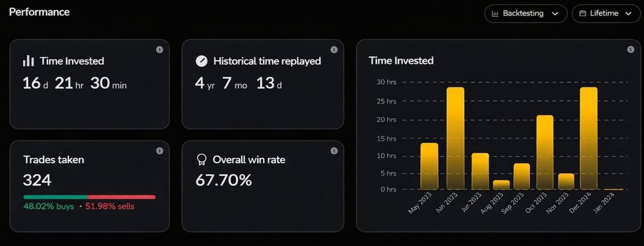
Task: Click the red sells portion of ratio bar
Action: click(x=121, y=197)
